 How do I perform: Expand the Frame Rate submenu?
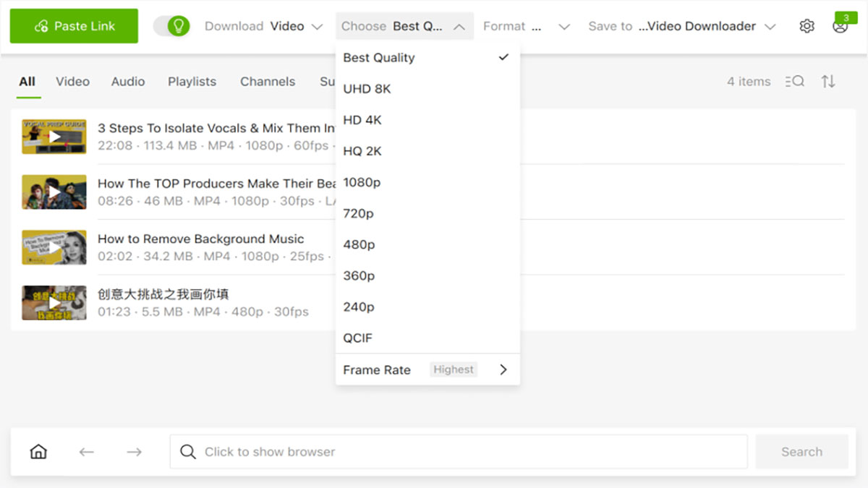click(x=427, y=369)
